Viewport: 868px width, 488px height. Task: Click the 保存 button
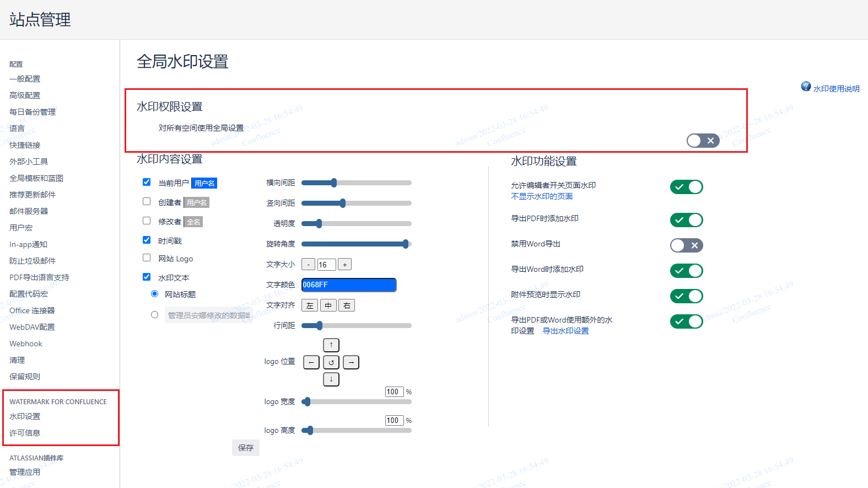[246, 448]
